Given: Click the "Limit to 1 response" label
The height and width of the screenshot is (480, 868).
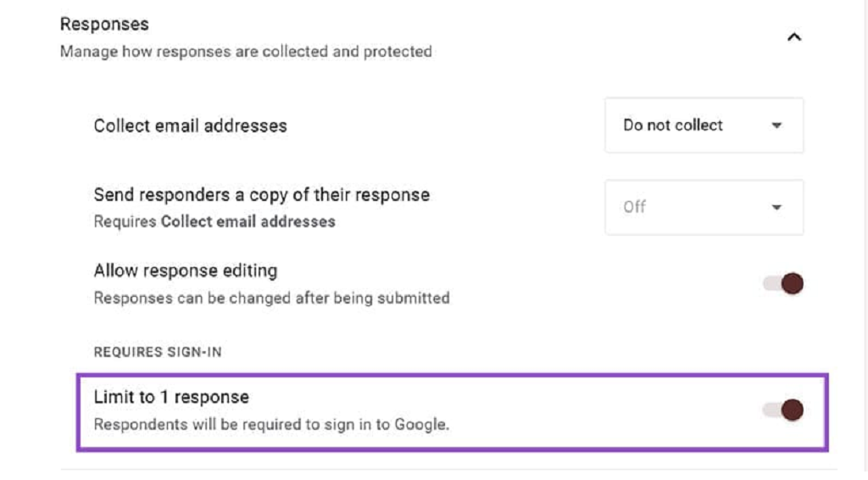Looking at the screenshot, I should pos(171,397).
